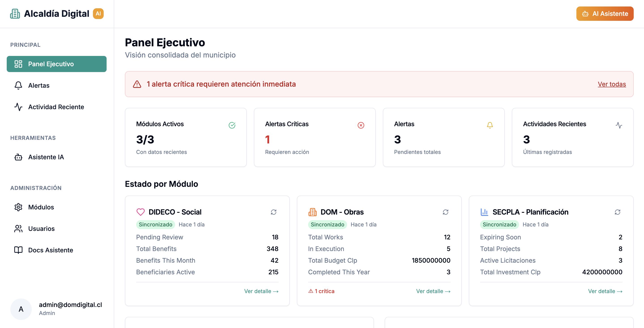644x328 pixels.
Task: Click the red X circle on Alertas Críticas card
Action: coord(361,125)
